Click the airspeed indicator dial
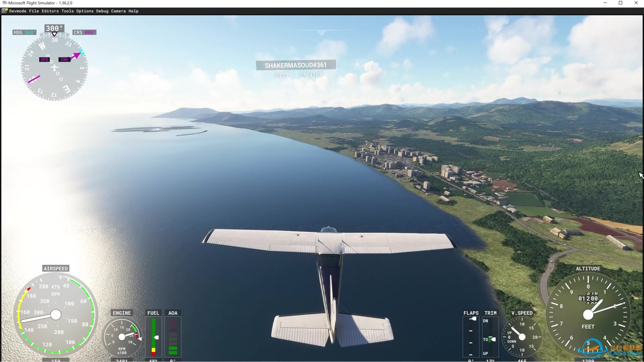Screen dimensions: 644x362 click(56, 314)
